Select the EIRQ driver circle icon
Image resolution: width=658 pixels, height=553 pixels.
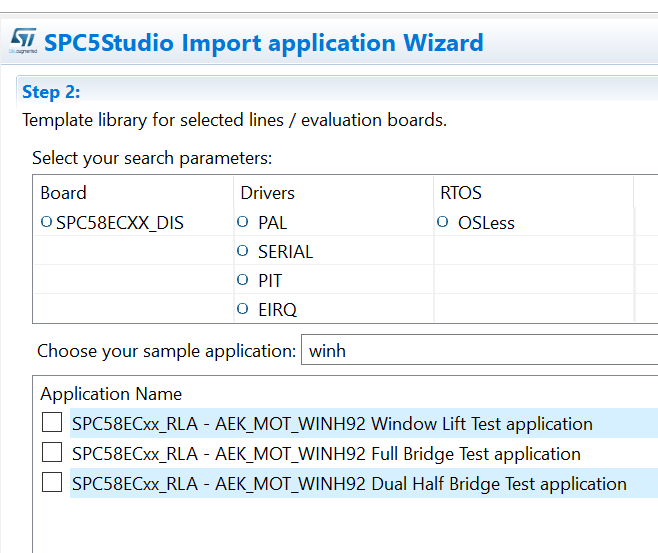click(243, 309)
